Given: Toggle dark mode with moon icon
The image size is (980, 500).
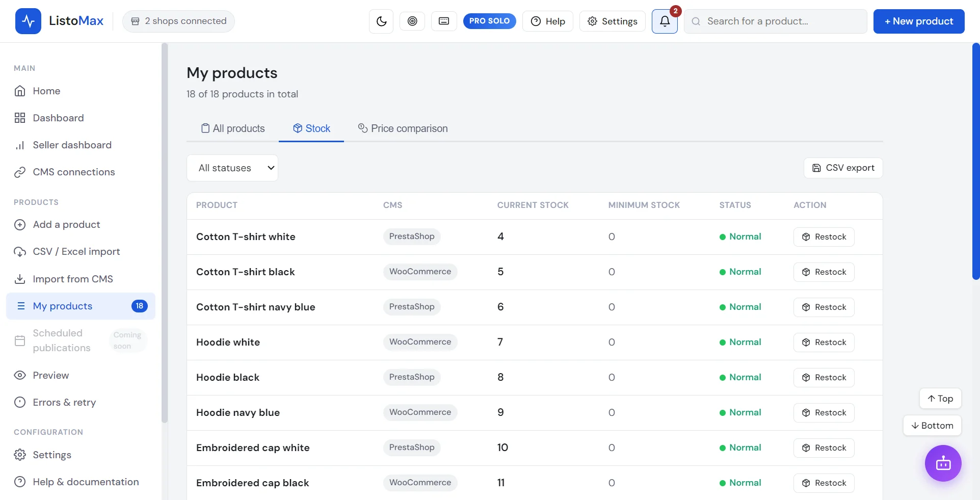Looking at the screenshot, I should point(381,21).
